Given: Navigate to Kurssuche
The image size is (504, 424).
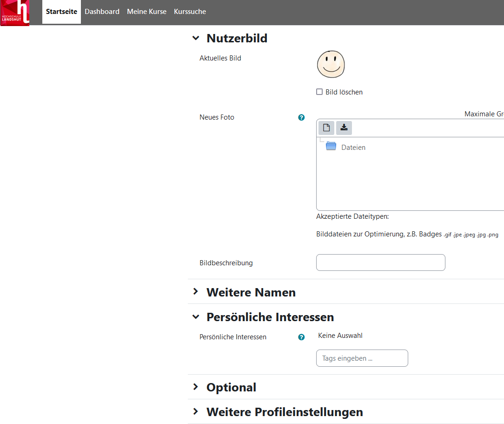Looking at the screenshot, I should click(x=190, y=12).
